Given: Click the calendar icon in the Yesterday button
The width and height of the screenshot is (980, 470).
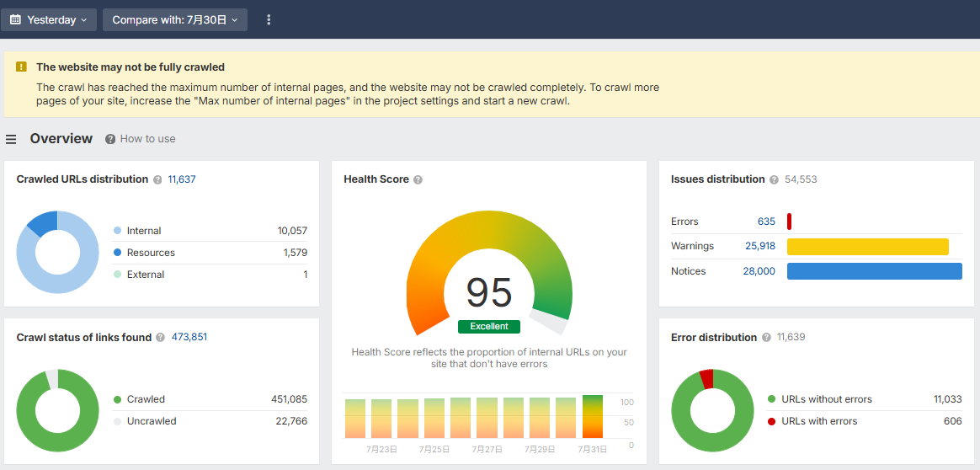Looking at the screenshot, I should point(15,20).
